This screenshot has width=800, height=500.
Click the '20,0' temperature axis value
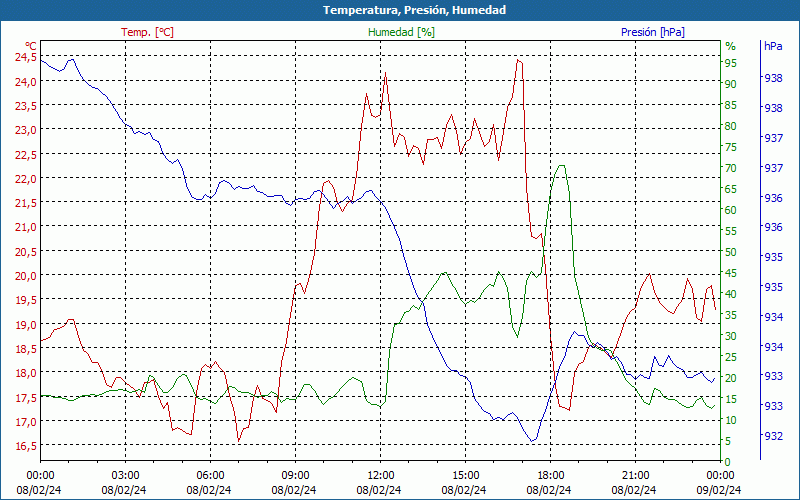coord(26,277)
